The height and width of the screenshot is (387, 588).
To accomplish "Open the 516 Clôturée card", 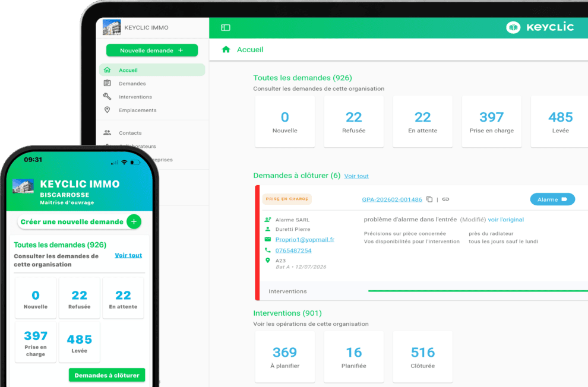I will tap(423, 357).
